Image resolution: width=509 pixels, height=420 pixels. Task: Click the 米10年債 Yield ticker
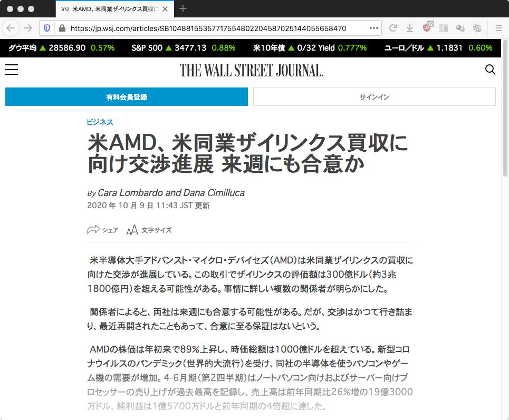pos(310,48)
